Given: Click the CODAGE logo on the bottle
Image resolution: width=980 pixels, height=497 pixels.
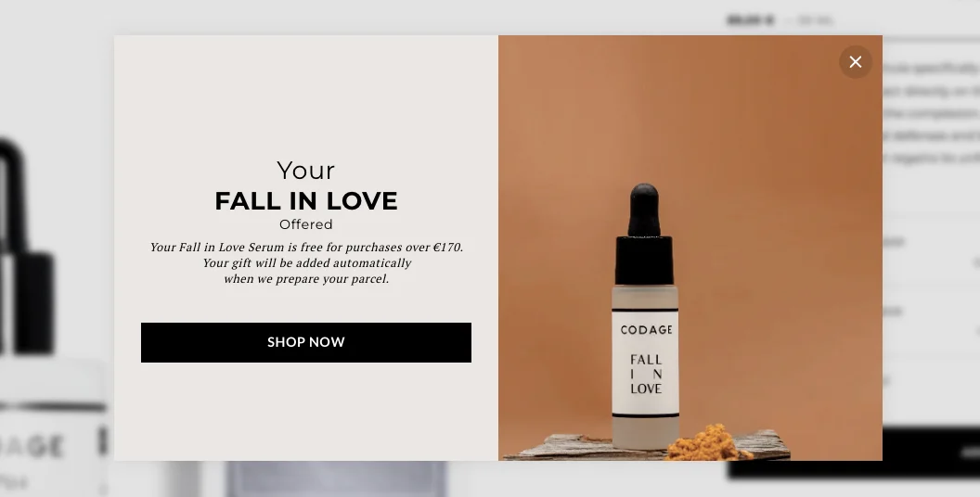Looking at the screenshot, I should click(646, 330).
